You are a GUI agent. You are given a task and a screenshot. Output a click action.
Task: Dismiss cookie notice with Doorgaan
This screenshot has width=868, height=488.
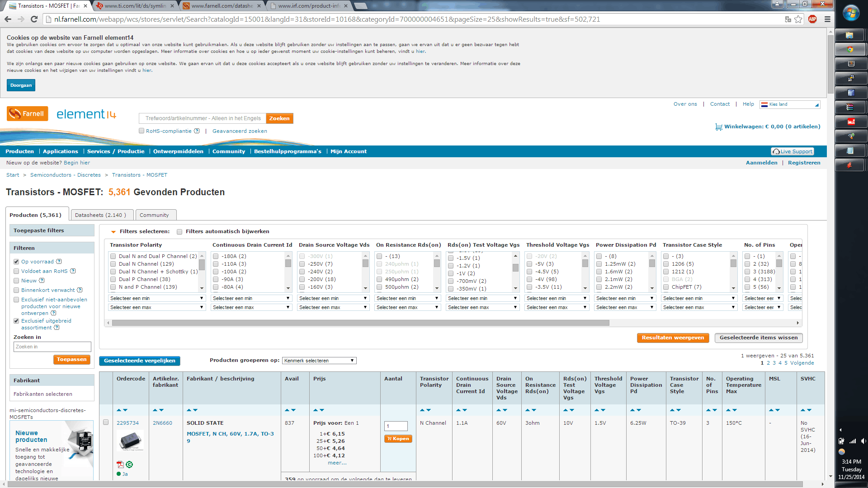tap(21, 85)
